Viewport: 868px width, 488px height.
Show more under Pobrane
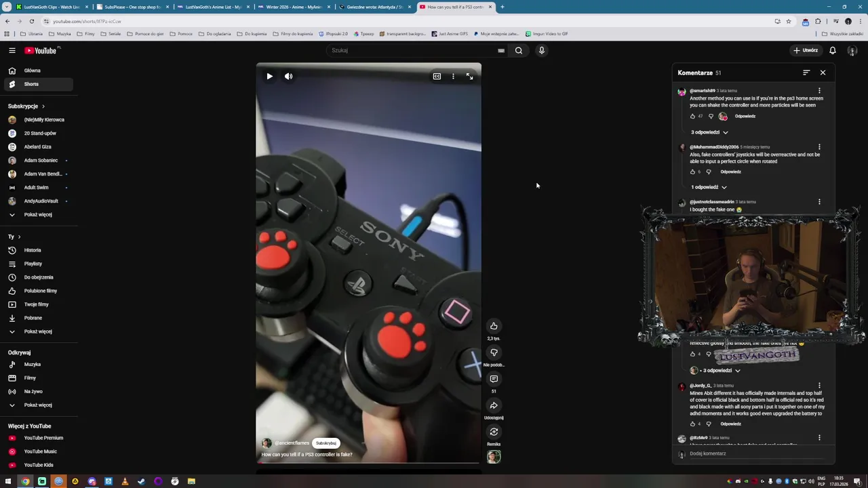tap(38, 331)
